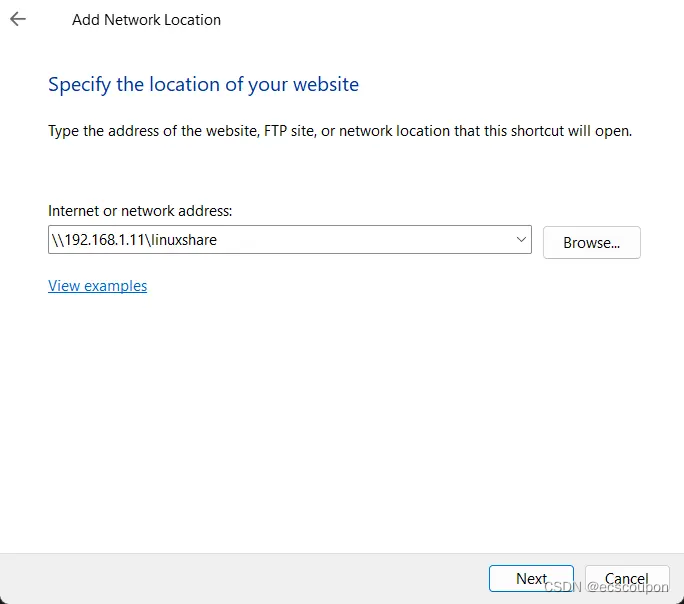Expand the network address dropdown arrow
This screenshot has height=604, width=684.
(521, 239)
